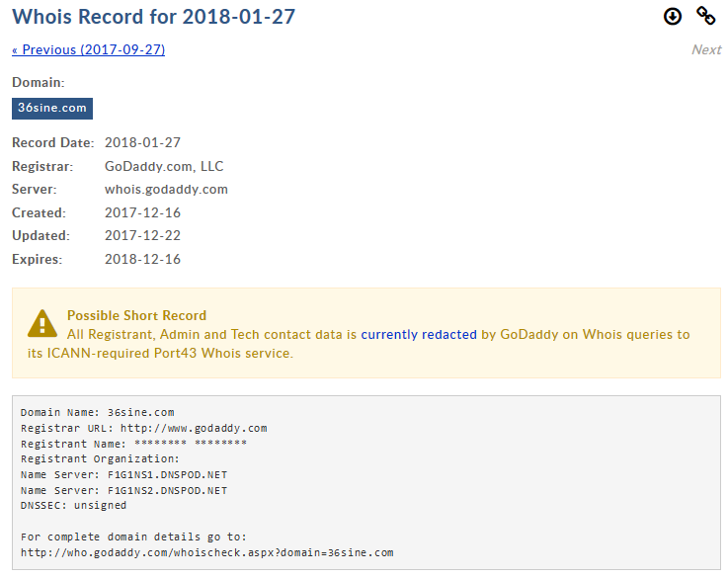Click the Whois Record for 2018-01-27 heading
This screenshot has height=578, width=728.
click(154, 17)
